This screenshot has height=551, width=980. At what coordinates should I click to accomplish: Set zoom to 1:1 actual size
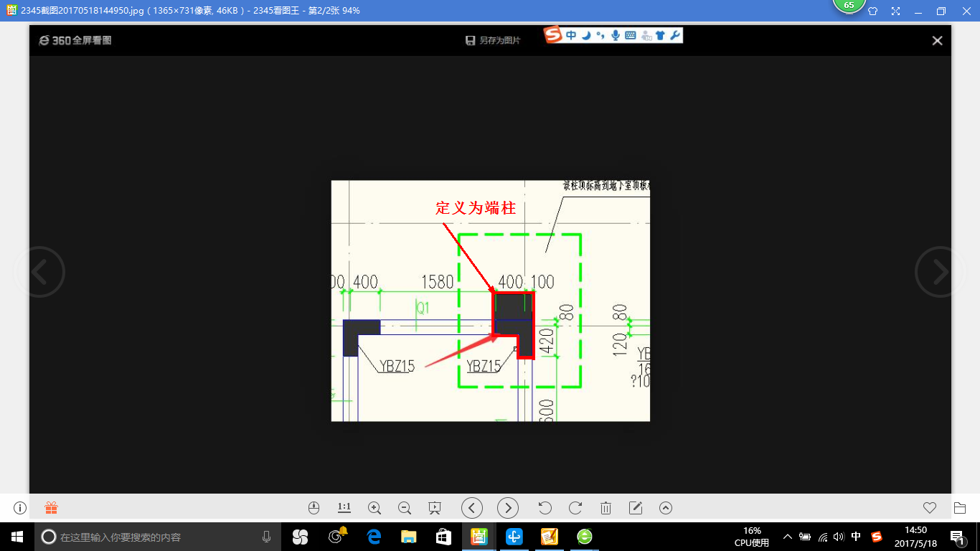[x=344, y=508]
